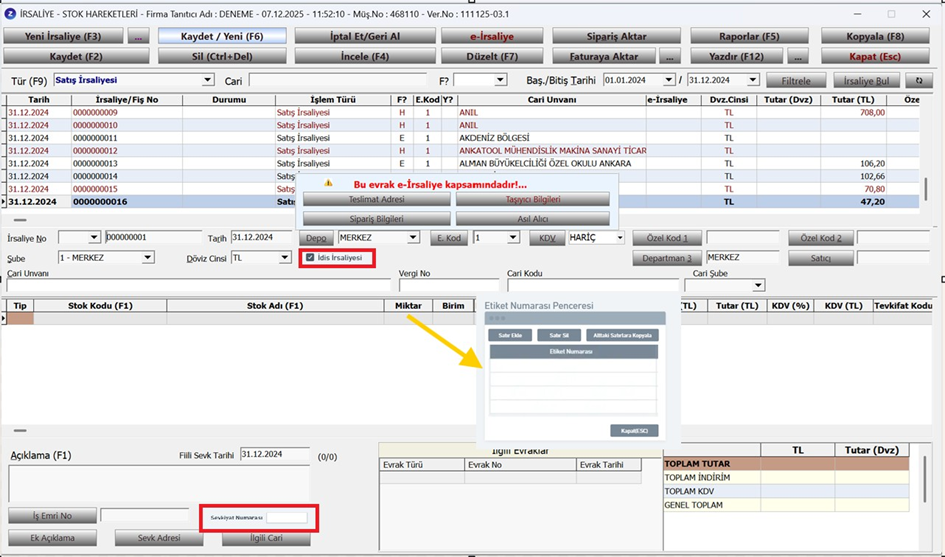
Task: Open the Şube 1 - MERKEZ dropdown
Action: [148, 257]
